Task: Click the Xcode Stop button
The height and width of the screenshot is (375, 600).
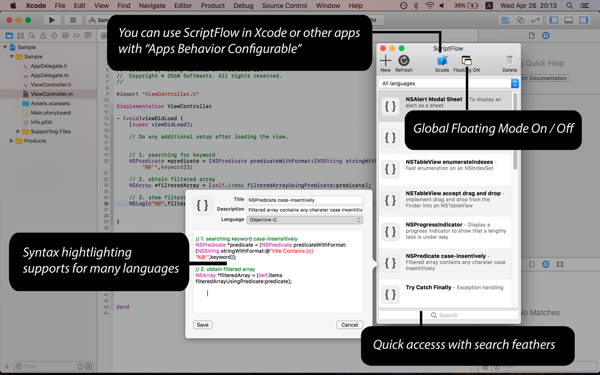Action: (73, 20)
